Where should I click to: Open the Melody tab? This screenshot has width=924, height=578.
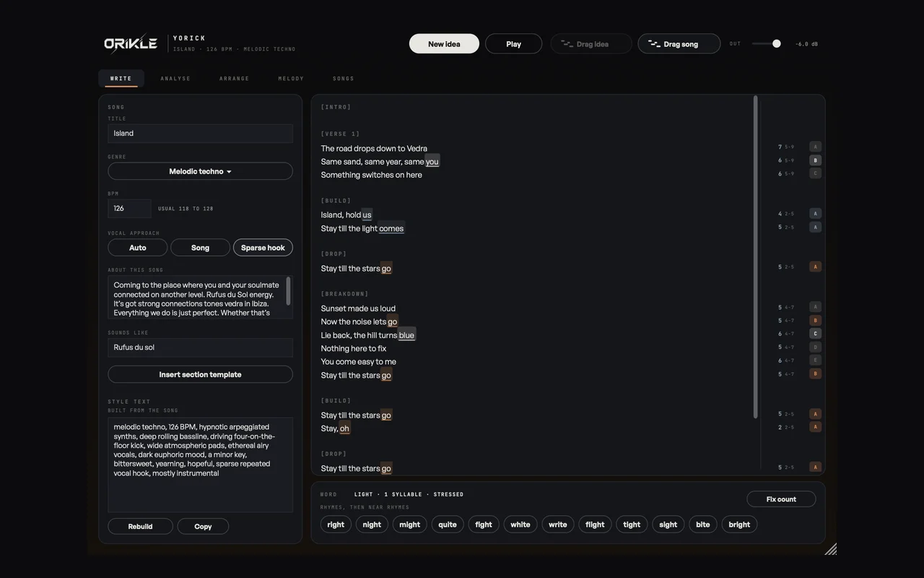(291, 78)
